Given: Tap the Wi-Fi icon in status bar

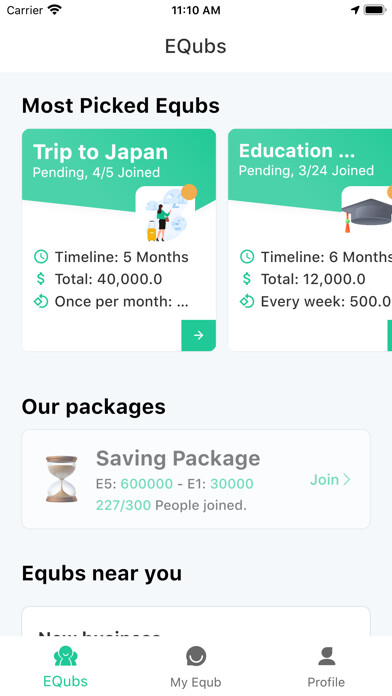Looking at the screenshot, I should pos(55,10).
